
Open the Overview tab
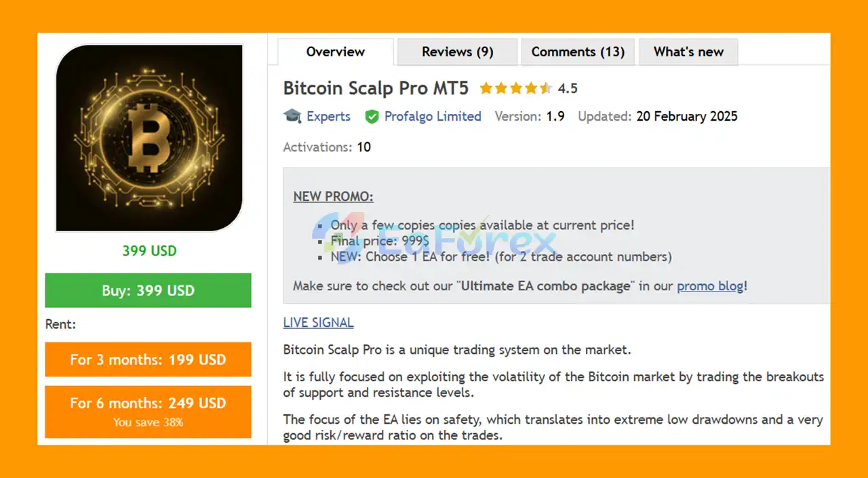(x=336, y=52)
